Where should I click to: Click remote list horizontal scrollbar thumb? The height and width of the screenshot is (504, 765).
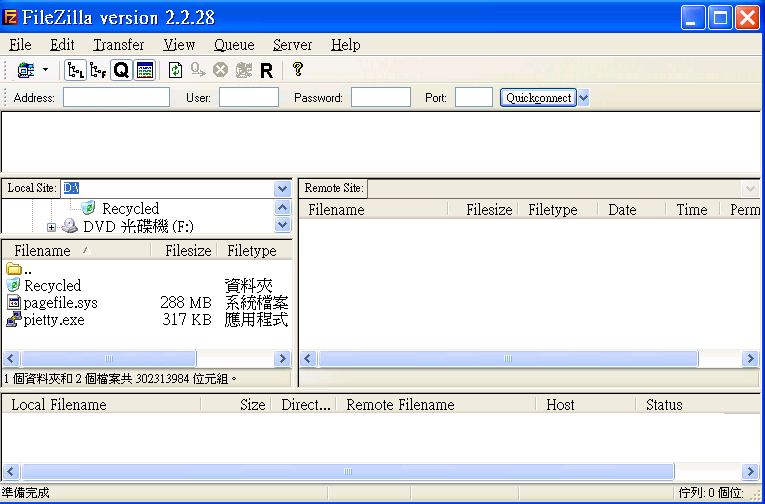click(x=508, y=359)
